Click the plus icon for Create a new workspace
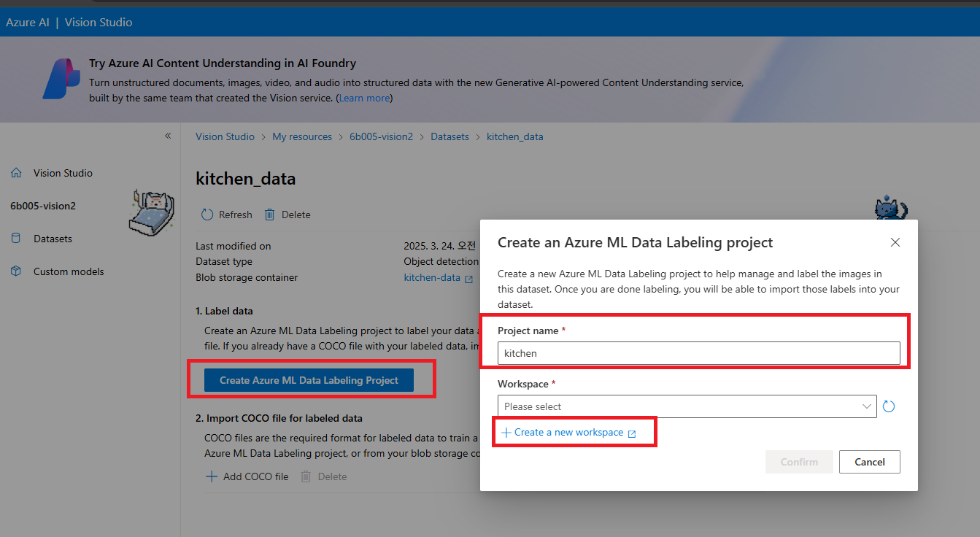Screen dimensions: 980x537 (506, 433)
